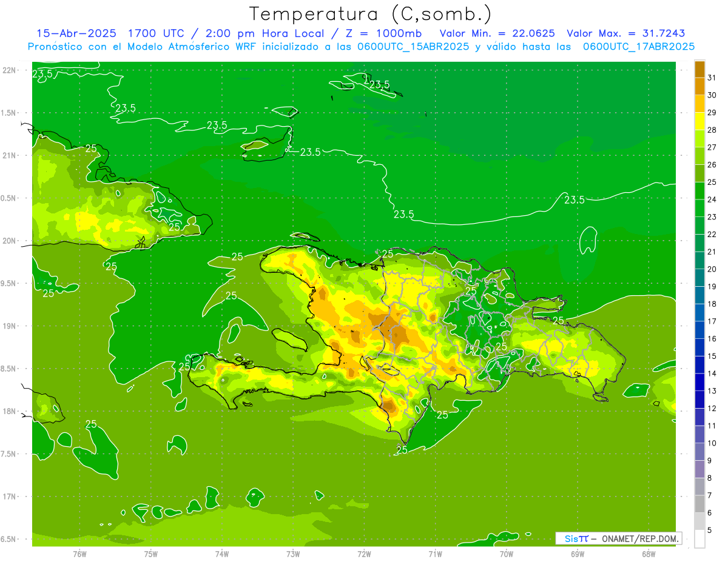Click the legend value "20"
This screenshot has width=728, height=562.
712,269
